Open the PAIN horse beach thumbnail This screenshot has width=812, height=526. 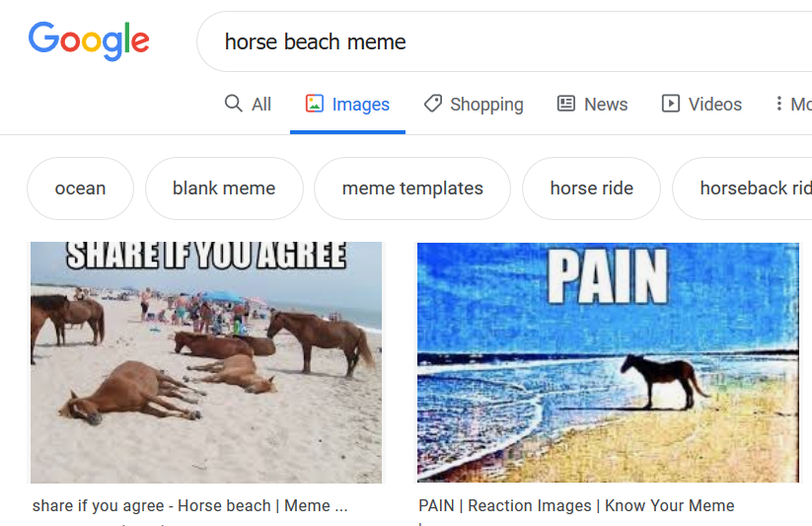point(608,362)
